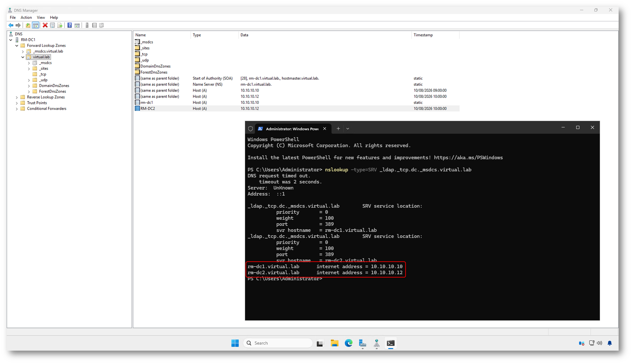Select the _msdcs folder in the records list

pos(147,42)
